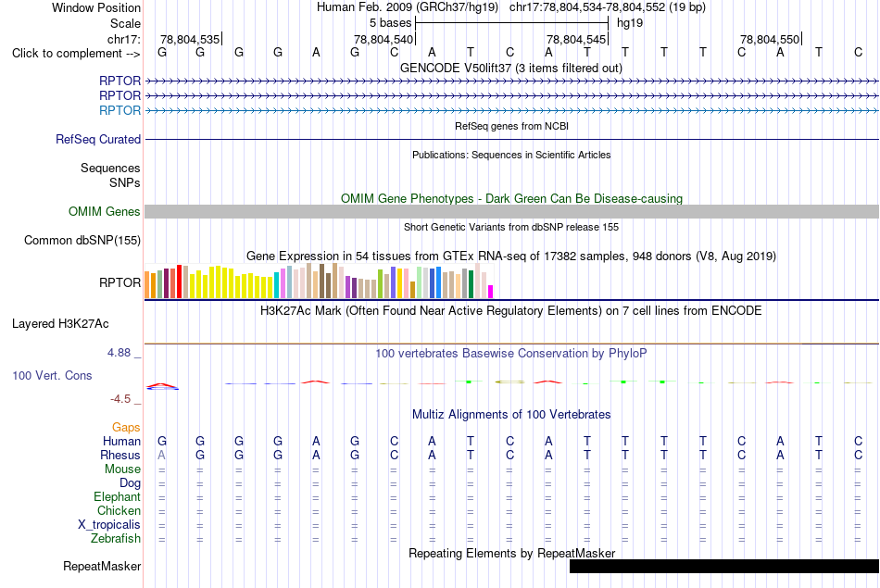Open the Common dbSNP(155) track label
Image resolution: width=880 pixels, height=588 pixels.
coord(82,240)
